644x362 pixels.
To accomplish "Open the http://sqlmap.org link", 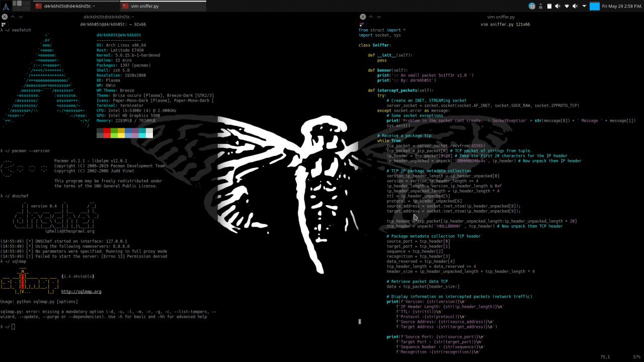I will click(x=81, y=292).
